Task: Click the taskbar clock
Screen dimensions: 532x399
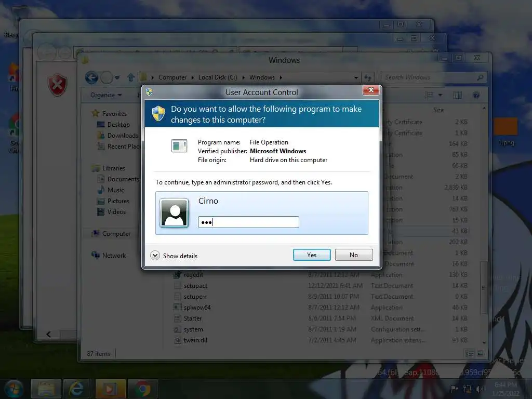Action: coord(506,389)
